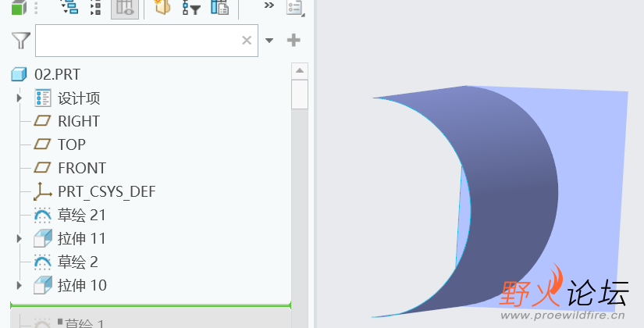Image resolution: width=644 pixels, height=328 pixels.
Task: Expand all model tree branches icon
Action: tap(69, 7)
